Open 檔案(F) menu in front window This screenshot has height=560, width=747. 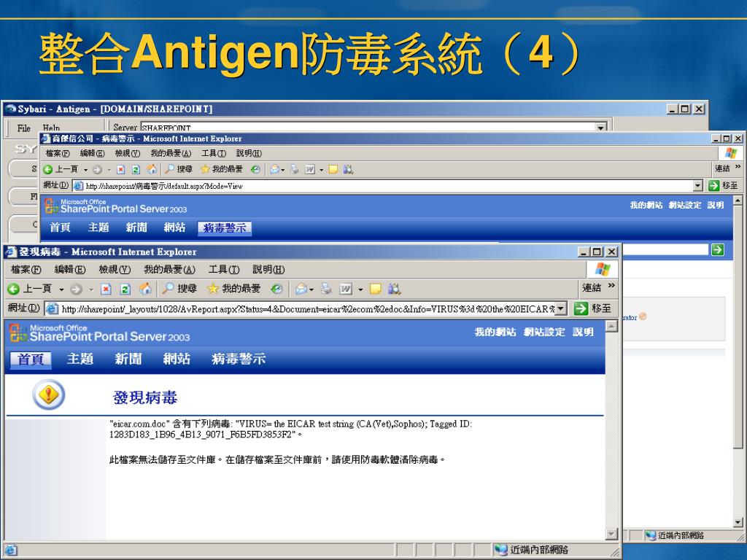(x=26, y=270)
